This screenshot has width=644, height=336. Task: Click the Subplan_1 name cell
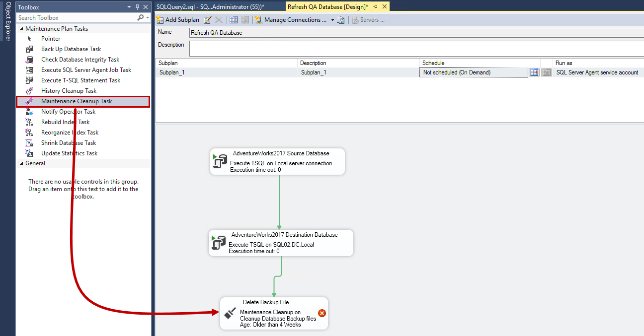click(x=227, y=72)
